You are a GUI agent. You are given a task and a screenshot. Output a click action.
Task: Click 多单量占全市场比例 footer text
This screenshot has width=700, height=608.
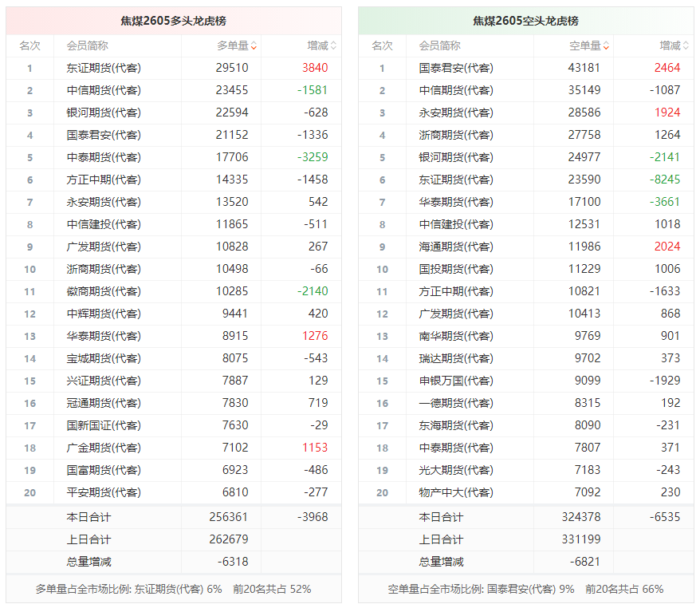128,589
